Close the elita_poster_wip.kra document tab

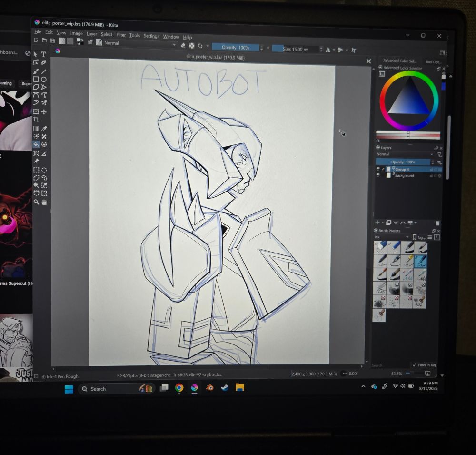tap(368, 61)
